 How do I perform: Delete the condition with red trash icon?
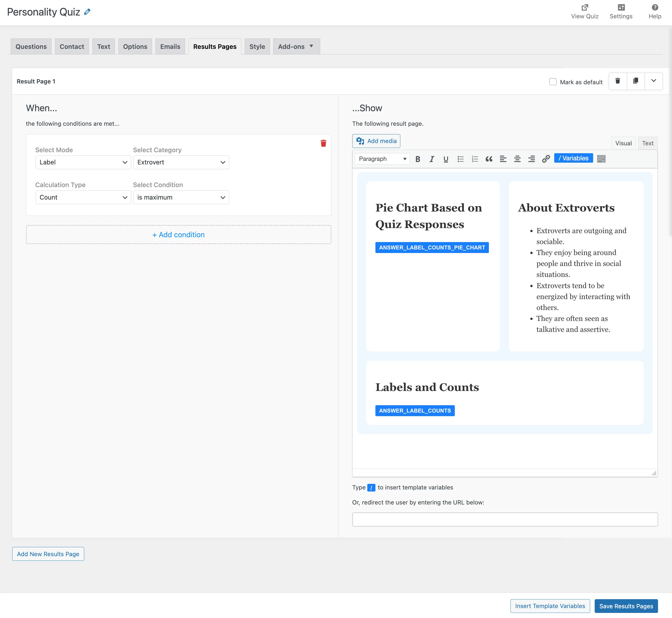coord(323,144)
